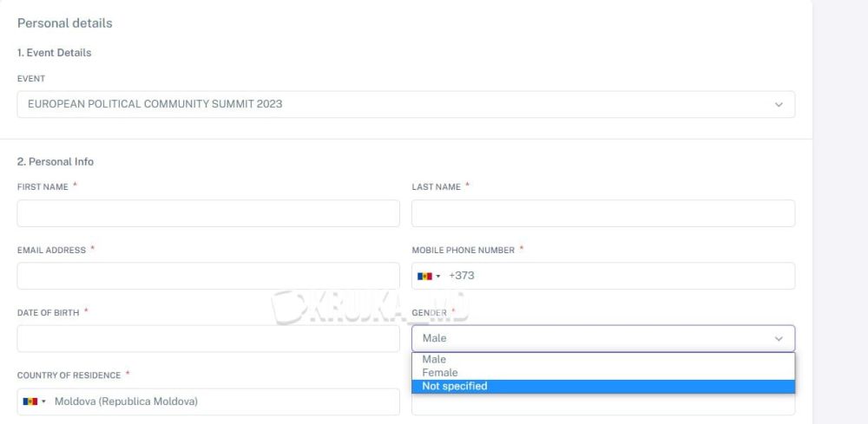Click the chevron arrow in the Gender box

(x=779, y=339)
